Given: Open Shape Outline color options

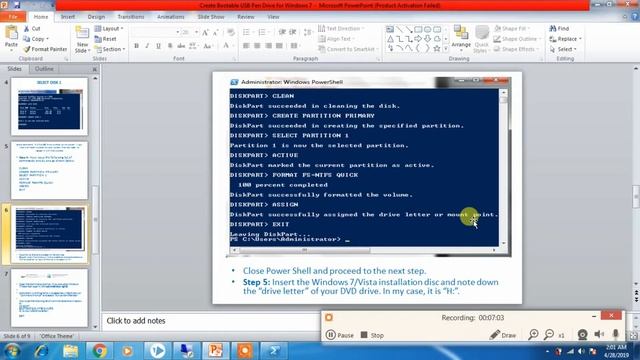Looking at the screenshot, I should (516, 39).
